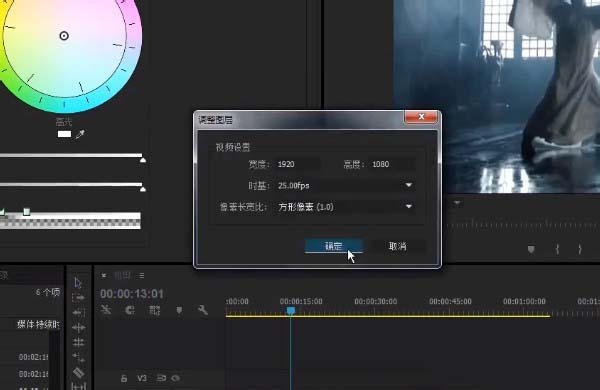Screen dimensions: 600x390
Task: Edit the 宽度 value 1920
Action: point(298,164)
